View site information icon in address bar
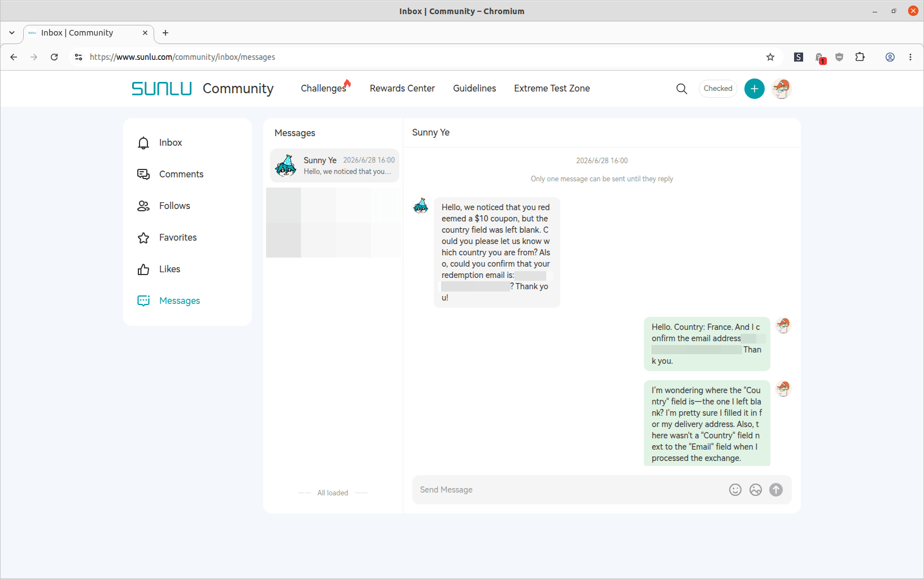 pyautogui.click(x=79, y=57)
